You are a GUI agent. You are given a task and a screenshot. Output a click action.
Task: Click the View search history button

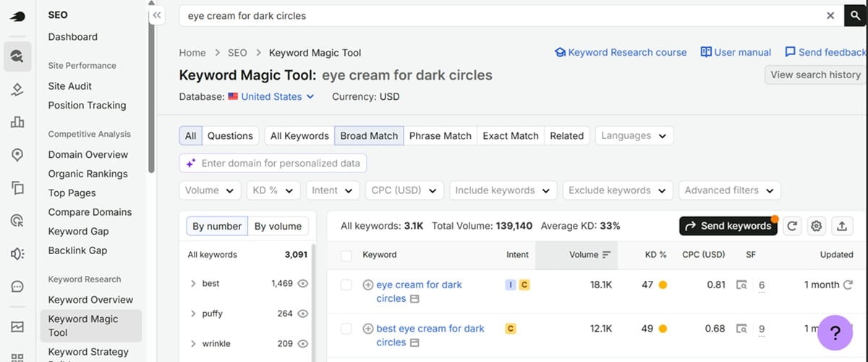[815, 75]
